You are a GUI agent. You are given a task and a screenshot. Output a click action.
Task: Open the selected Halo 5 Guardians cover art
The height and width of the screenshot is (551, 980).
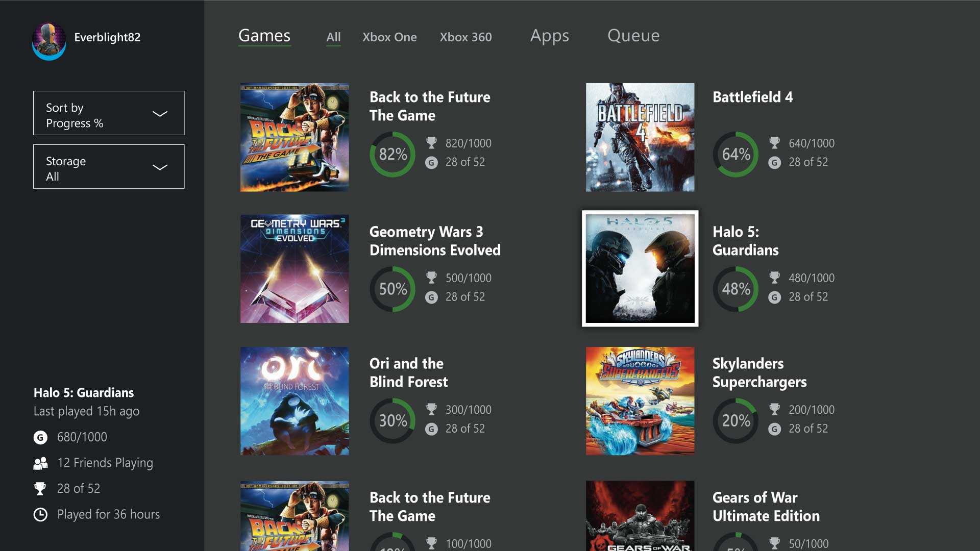640,268
